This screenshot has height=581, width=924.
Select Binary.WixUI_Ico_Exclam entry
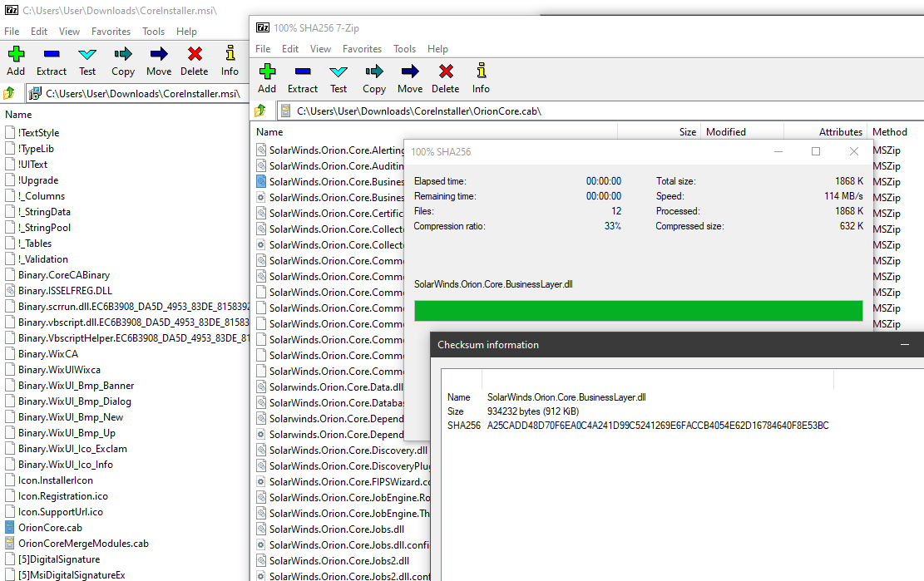[72, 449]
